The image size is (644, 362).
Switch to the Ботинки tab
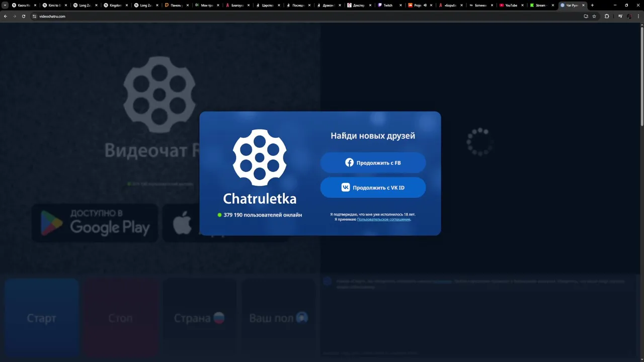(481, 5)
